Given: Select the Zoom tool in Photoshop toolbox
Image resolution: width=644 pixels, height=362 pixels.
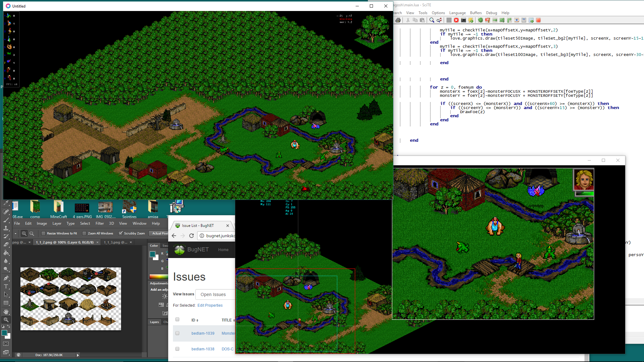Looking at the screenshot, I should [x=6, y=320].
